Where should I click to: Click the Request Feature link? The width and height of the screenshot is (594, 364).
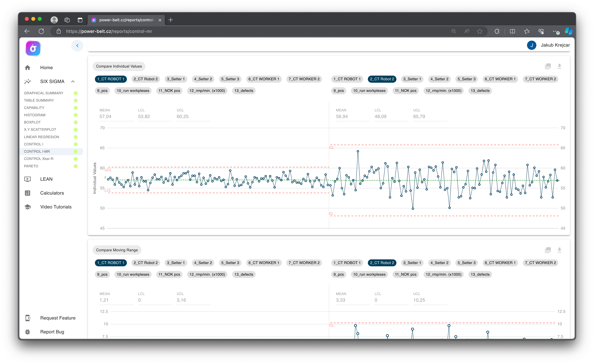(58, 318)
